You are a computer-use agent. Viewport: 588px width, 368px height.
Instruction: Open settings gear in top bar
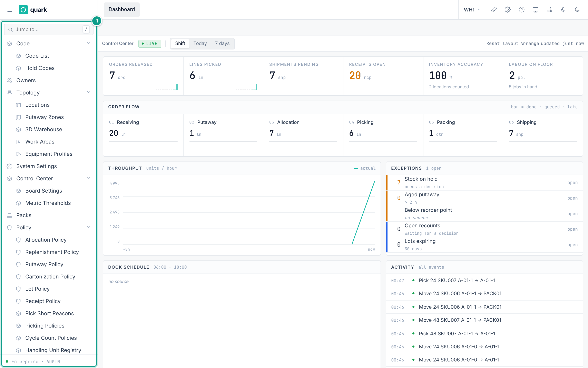pos(508,10)
